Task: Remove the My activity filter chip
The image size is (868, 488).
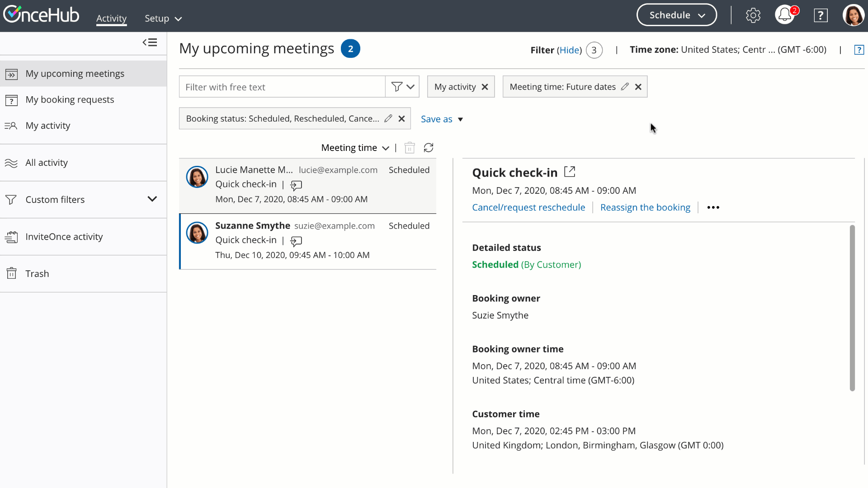Action: 485,87
